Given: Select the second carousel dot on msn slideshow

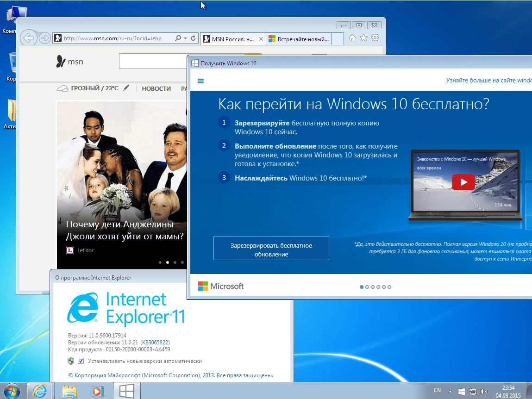Looking at the screenshot, I should tap(167, 262).
